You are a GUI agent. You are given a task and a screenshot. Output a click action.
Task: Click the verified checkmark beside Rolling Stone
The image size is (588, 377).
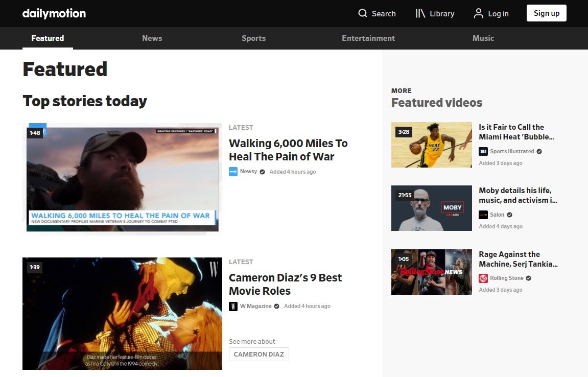click(528, 278)
